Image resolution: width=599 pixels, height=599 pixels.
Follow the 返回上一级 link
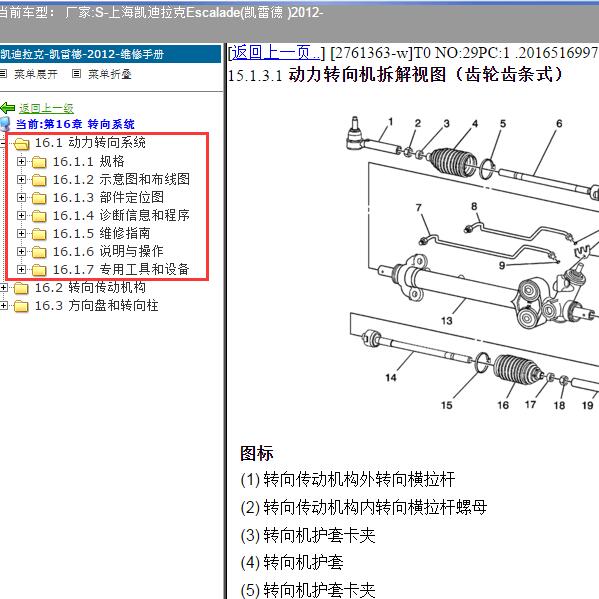tap(46, 108)
